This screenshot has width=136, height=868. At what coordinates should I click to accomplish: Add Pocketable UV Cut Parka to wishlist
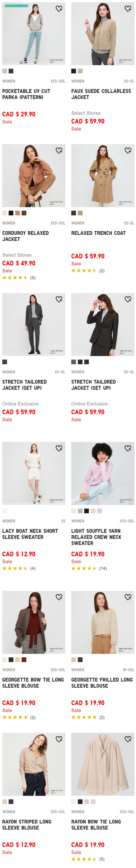point(59,8)
